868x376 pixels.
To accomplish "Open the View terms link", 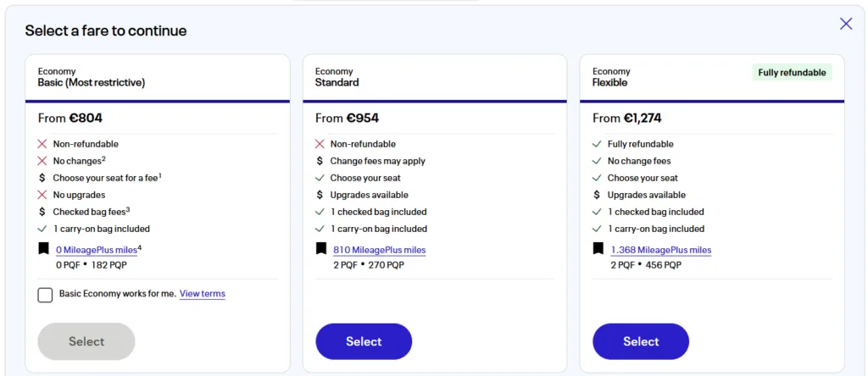I will pos(202,294).
